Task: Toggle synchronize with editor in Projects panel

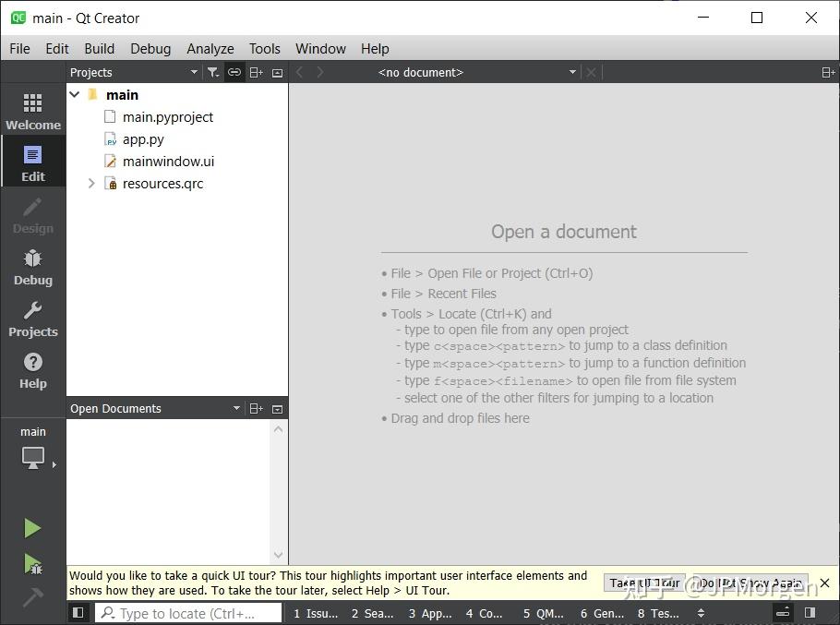Action: pos(234,72)
